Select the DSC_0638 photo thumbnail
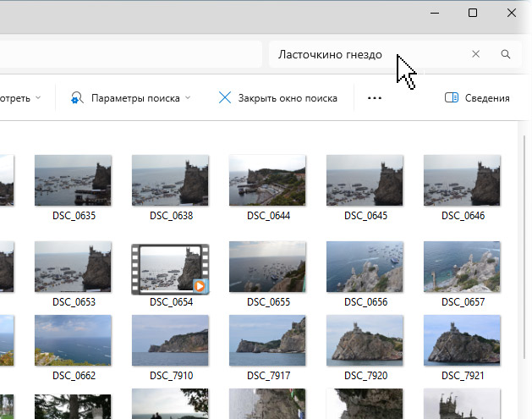The height and width of the screenshot is (419, 532). 170,180
